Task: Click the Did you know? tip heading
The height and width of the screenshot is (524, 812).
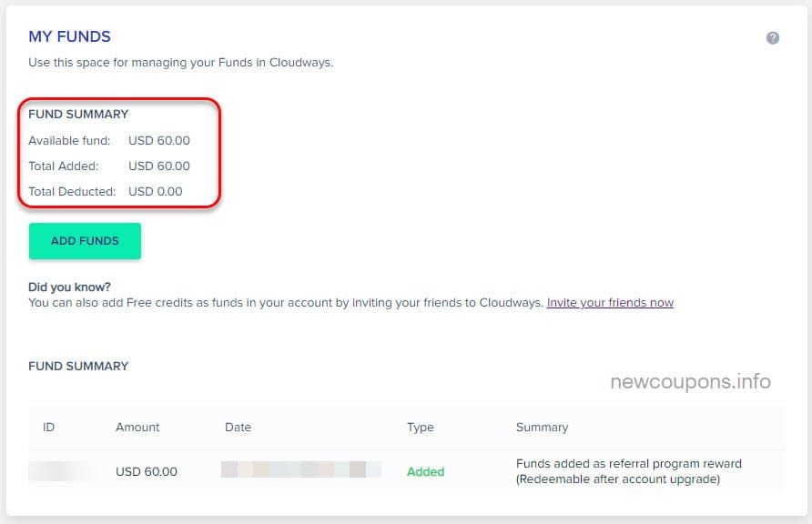Action: point(69,287)
